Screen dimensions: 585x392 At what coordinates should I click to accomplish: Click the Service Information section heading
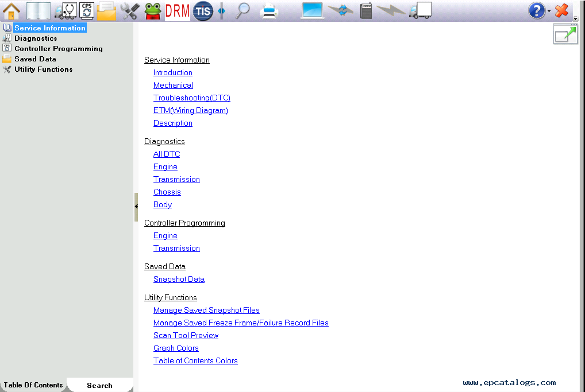coord(177,60)
